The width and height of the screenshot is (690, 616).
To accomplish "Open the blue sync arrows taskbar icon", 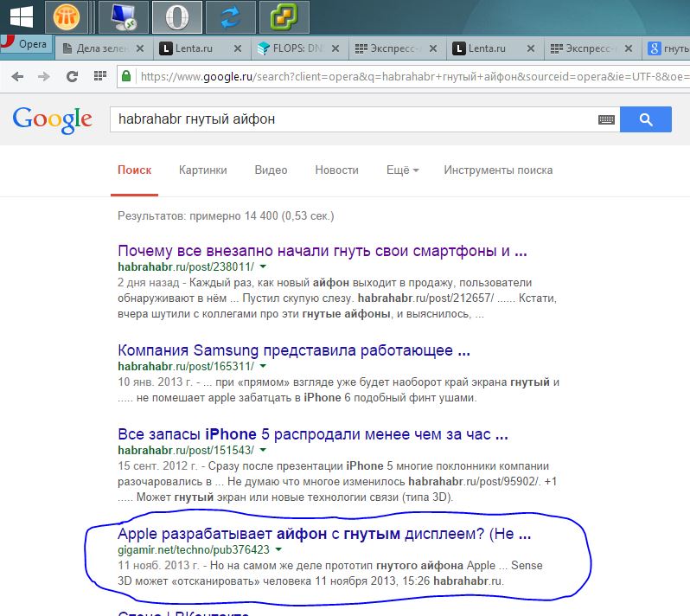I will [231, 17].
